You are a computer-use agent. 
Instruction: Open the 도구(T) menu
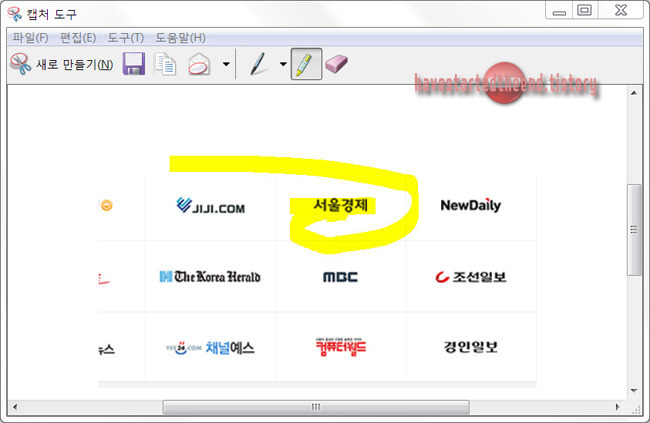(126, 38)
